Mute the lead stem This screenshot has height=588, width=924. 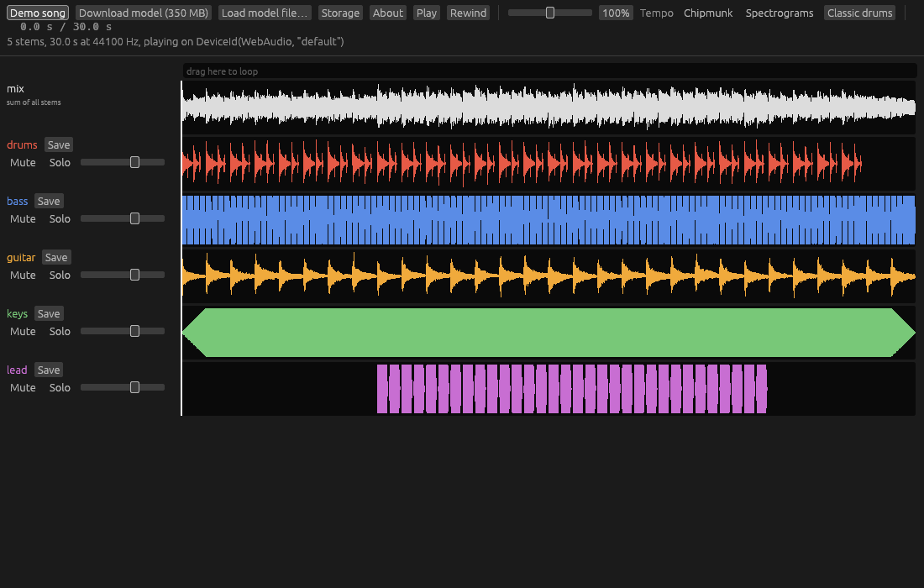click(23, 388)
